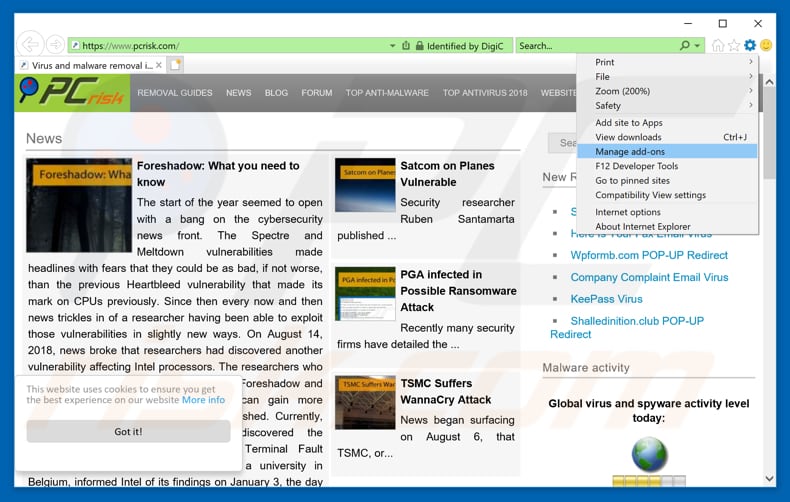Click the Foreshadow article thumbnail
The width and height of the screenshot is (790, 502).
[x=79, y=205]
